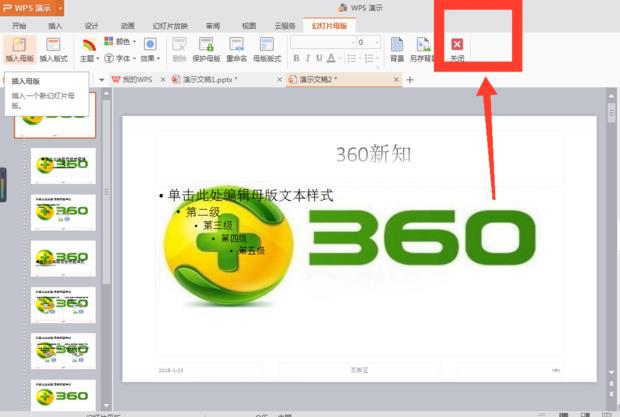Open the font name combo box
Screen dimensions: 620x417
tap(323, 42)
